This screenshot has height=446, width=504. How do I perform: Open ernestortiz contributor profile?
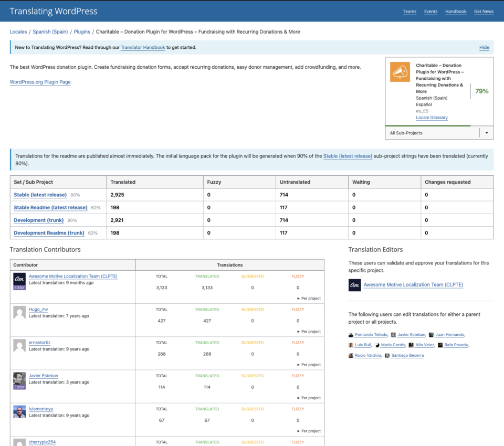pyautogui.click(x=39, y=343)
